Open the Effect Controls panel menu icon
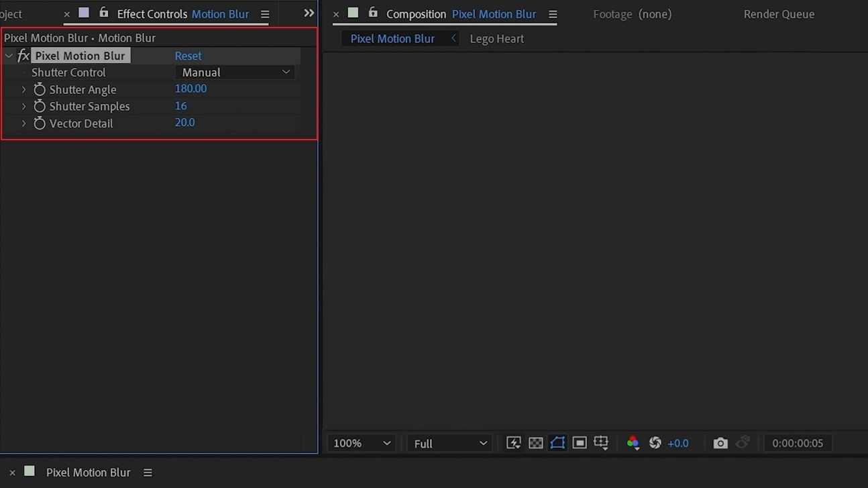 (265, 14)
